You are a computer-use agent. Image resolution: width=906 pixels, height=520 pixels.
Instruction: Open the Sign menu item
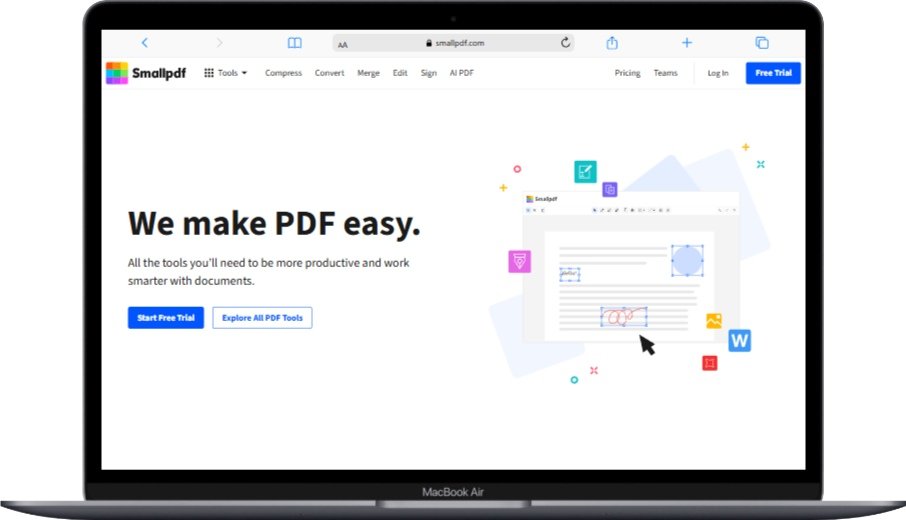point(429,73)
